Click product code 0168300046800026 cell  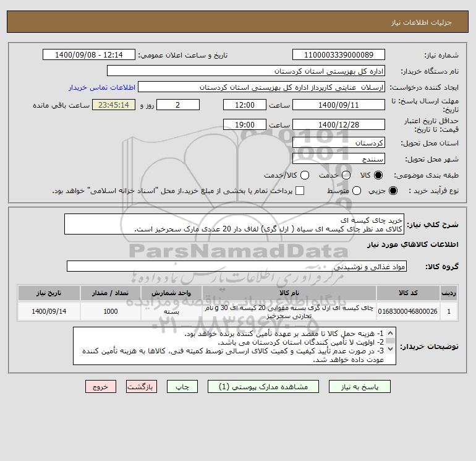pyautogui.click(x=408, y=311)
